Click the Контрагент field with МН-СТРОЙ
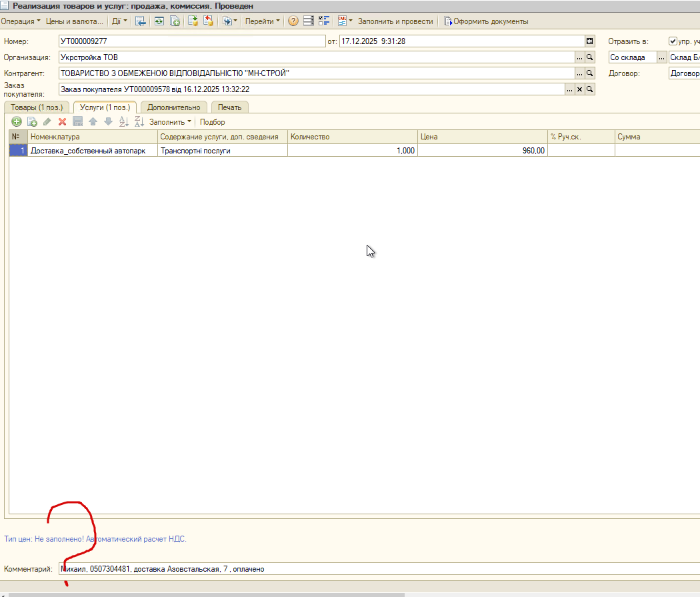Image resolution: width=700 pixels, height=597 pixels. [x=317, y=73]
